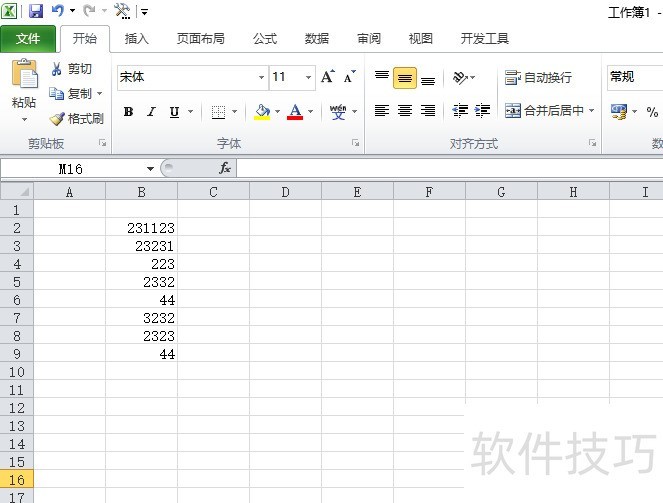Image resolution: width=663 pixels, height=503 pixels.
Task: Click the increase font size icon
Action: click(328, 77)
